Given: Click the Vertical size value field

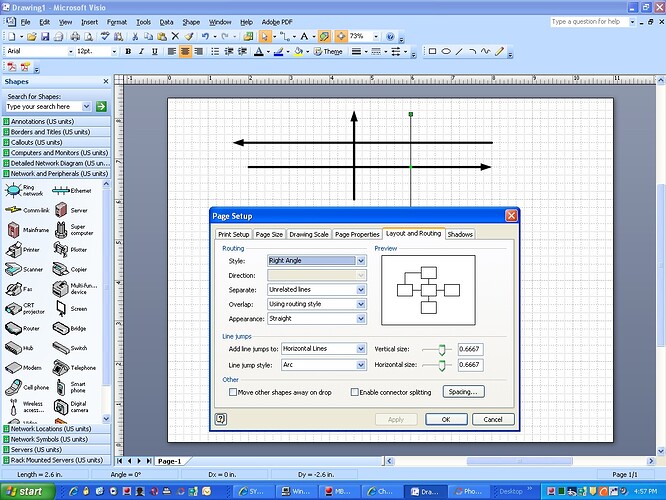Looking at the screenshot, I should click(471, 349).
